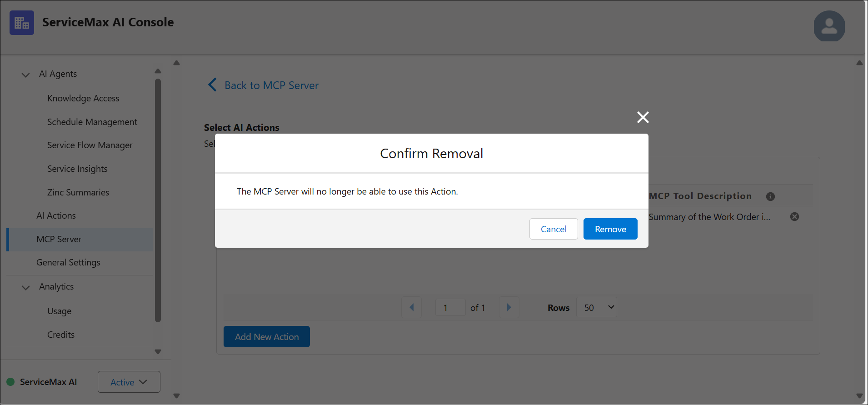
Task: Click the back chevron beside Back to MCP Server
Action: 212,85
